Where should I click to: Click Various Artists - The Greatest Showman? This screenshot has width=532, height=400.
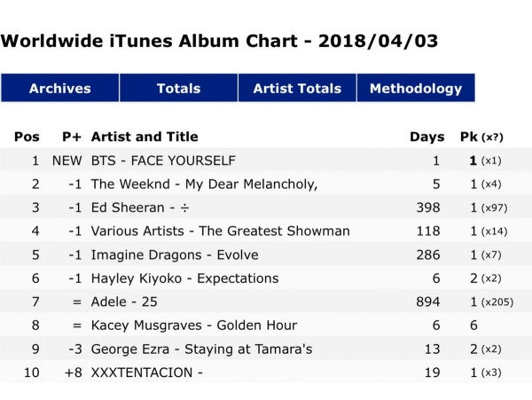pyautogui.click(x=220, y=231)
